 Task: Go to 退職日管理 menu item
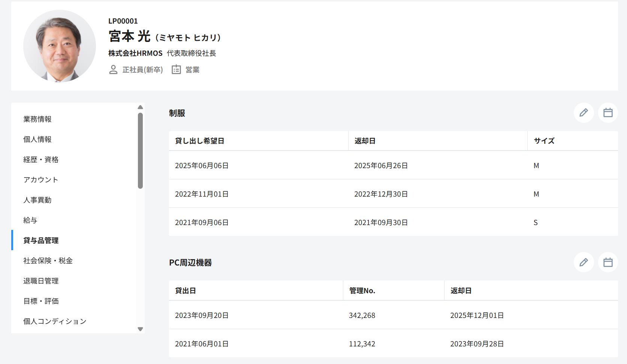click(x=41, y=281)
